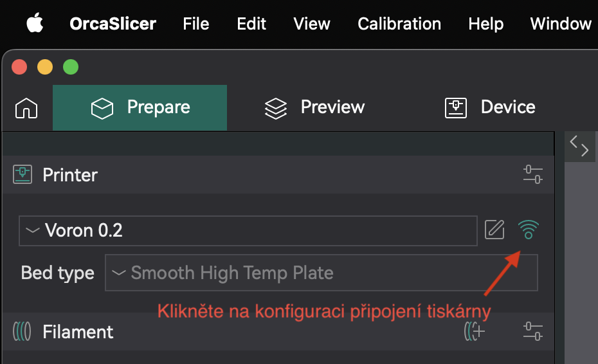Add a filament with plus icon
Image resolution: width=598 pixels, height=364 pixels.
pyautogui.click(x=475, y=332)
